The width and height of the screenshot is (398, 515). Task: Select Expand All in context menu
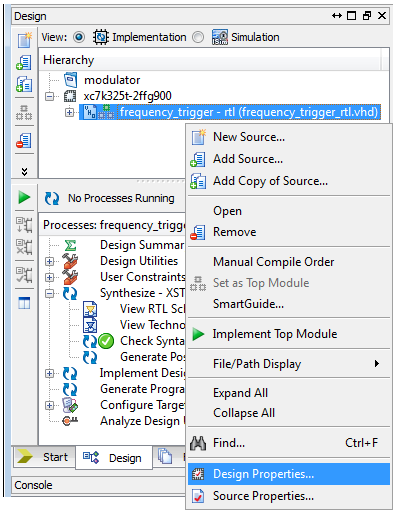[289, 393]
